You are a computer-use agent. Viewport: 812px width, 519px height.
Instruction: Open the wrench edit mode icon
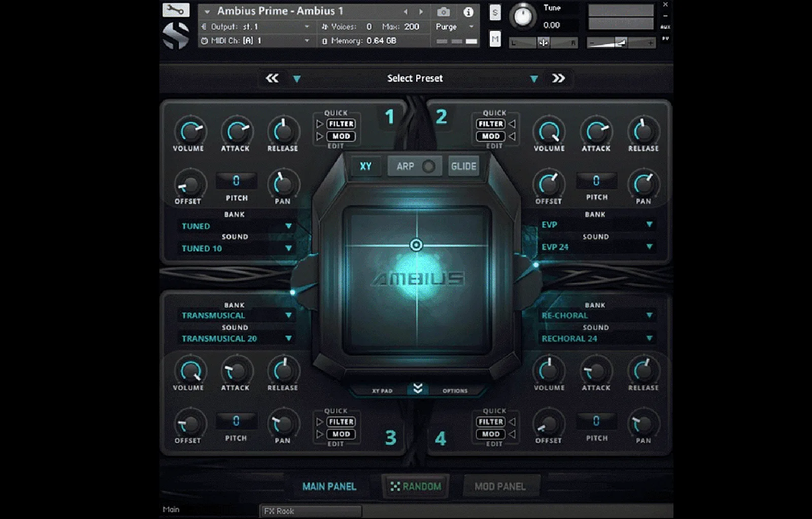(176, 10)
